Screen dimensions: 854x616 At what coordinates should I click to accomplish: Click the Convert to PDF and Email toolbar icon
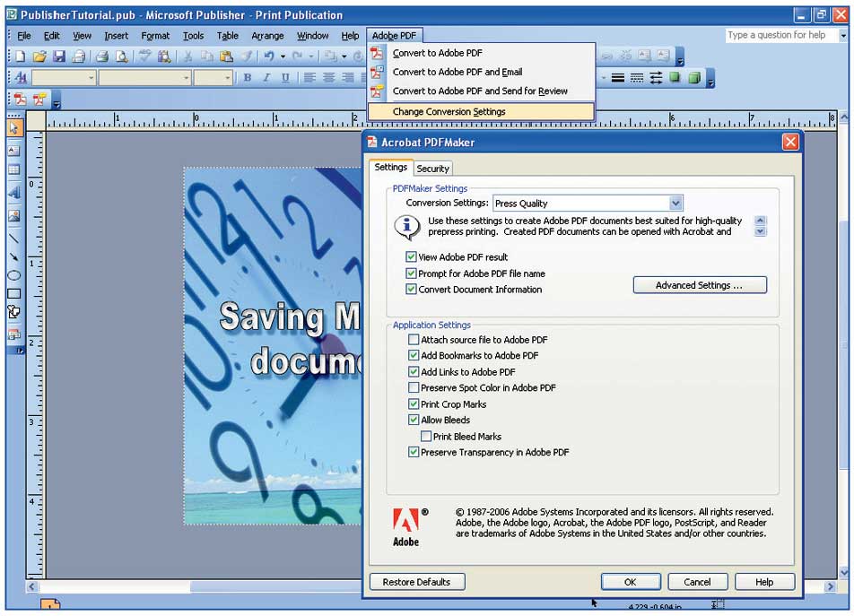click(x=39, y=99)
